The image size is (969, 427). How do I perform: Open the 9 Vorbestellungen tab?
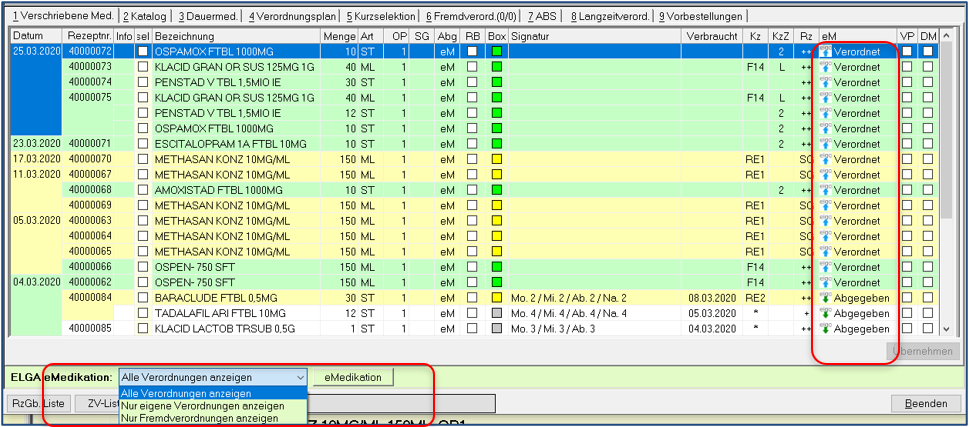click(x=701, y=16)
